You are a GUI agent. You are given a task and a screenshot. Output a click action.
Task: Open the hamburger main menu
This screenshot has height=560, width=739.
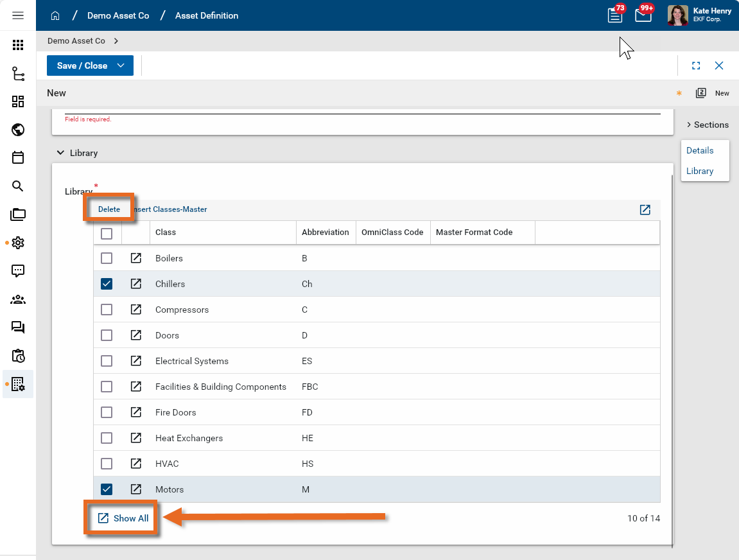(18, 15)
